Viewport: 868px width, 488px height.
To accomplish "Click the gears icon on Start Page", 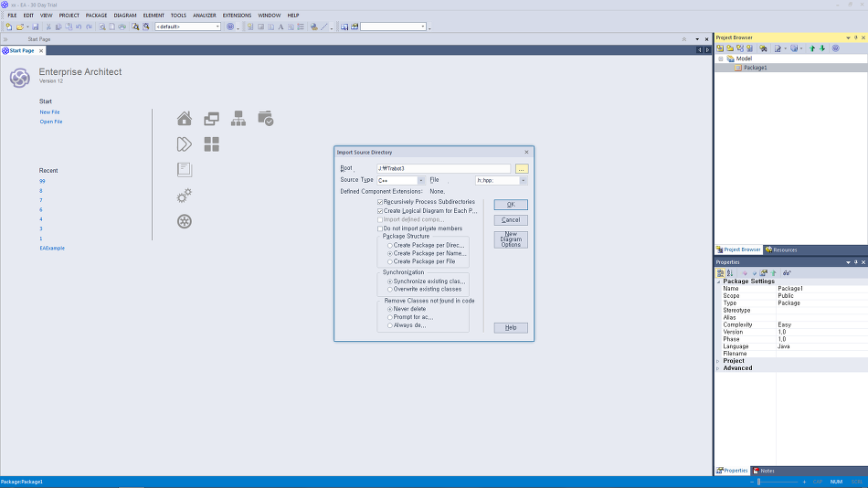I will [x=185, y=196].
